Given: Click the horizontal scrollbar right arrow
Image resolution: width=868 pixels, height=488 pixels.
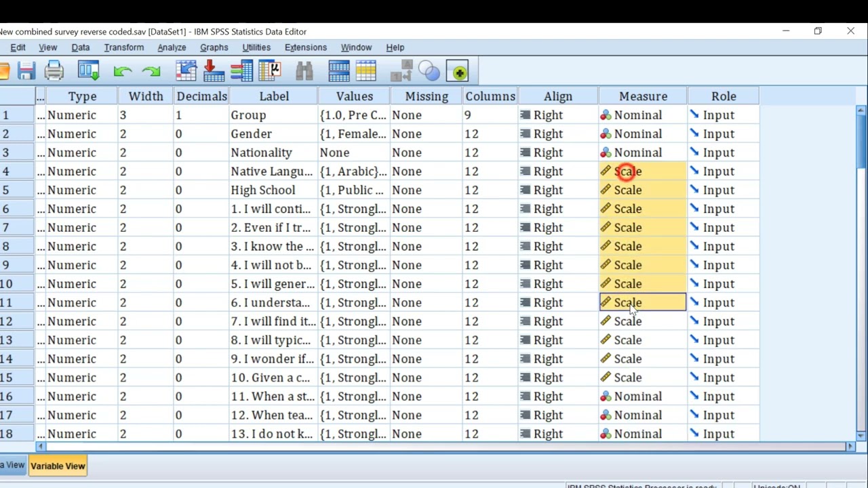Looking at the screenshot, I should point(850,446).
